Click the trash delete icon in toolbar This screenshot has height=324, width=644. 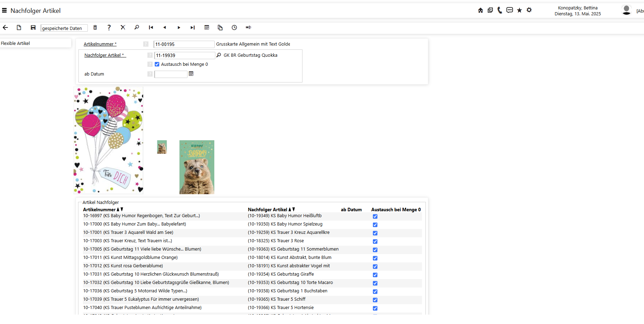(x=95, y=27)
